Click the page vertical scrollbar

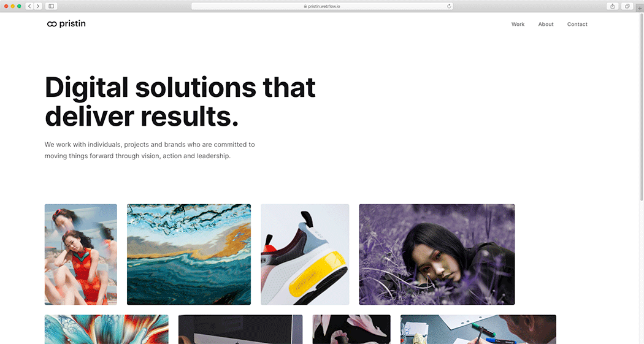(642, 107)
